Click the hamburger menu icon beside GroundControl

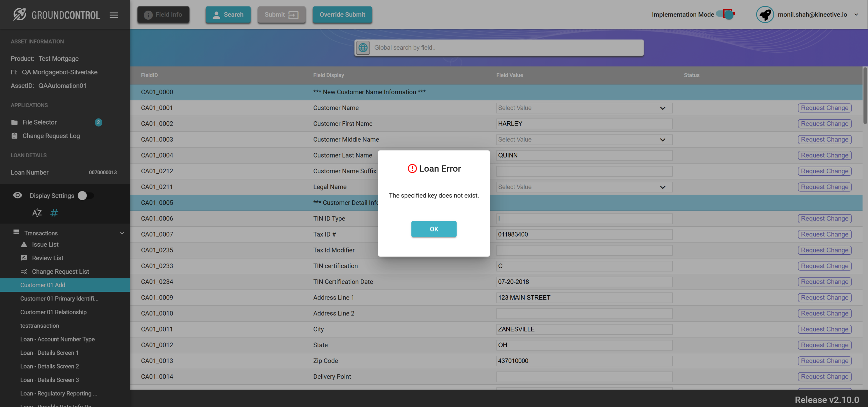click(114, 15)
